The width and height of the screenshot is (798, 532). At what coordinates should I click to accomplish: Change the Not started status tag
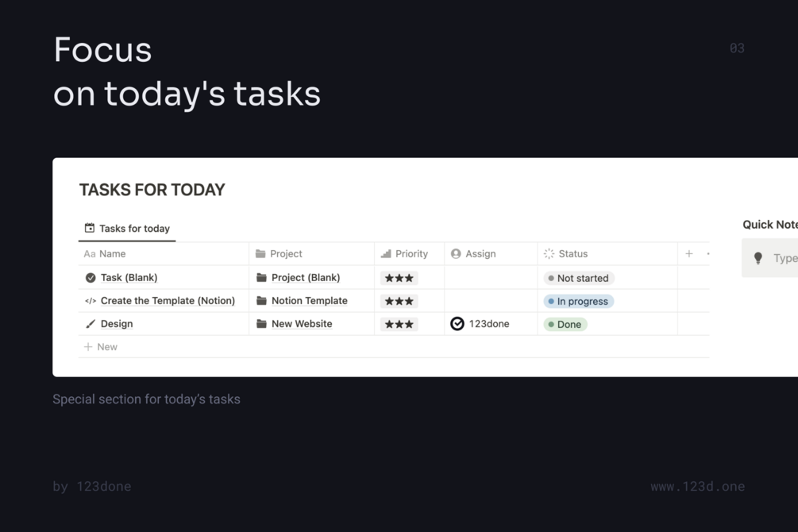579,278
